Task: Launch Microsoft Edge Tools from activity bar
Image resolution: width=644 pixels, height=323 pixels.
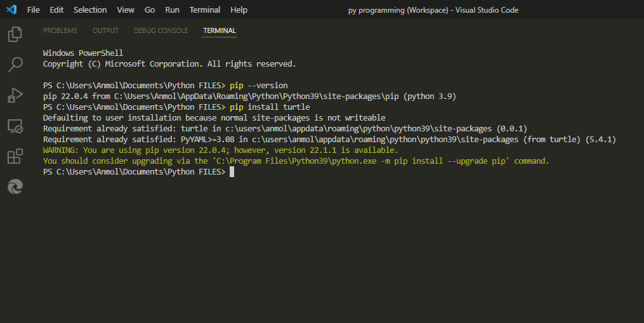Action: [15, 187]
